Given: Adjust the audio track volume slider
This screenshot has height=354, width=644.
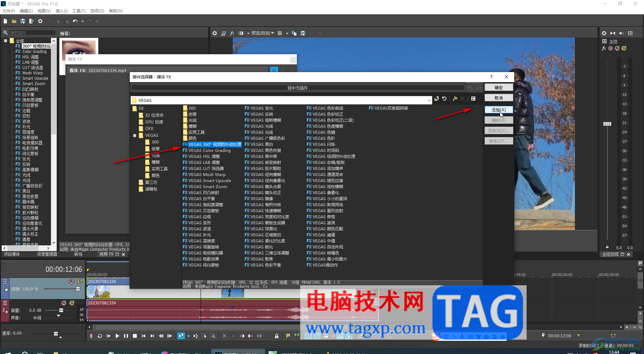Looking at the screenshot, I should coord(61,310).
